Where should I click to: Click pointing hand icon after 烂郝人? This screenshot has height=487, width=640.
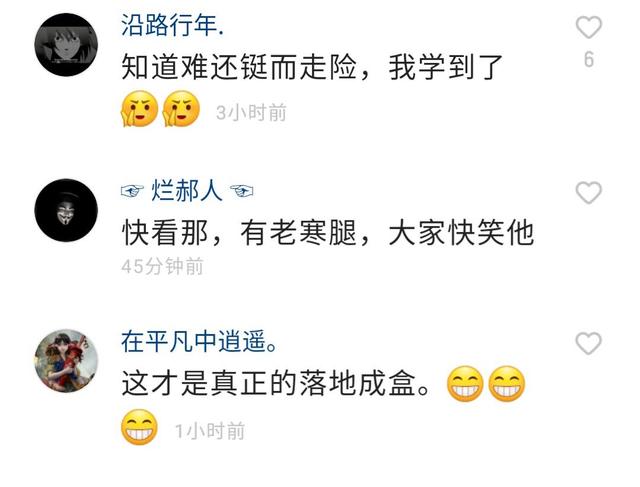click(x=241, y=191)
